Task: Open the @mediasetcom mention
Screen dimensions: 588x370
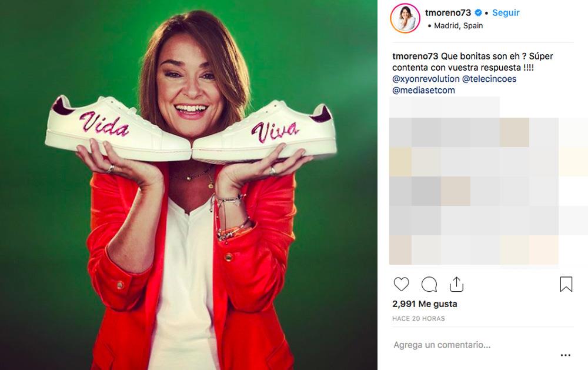Action: pos(423,90)
